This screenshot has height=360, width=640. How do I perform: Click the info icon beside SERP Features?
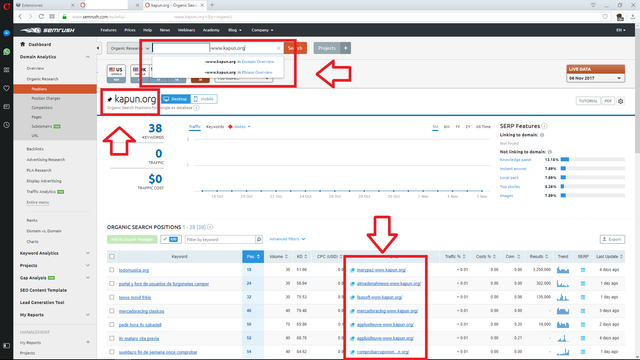pos(544,126)
